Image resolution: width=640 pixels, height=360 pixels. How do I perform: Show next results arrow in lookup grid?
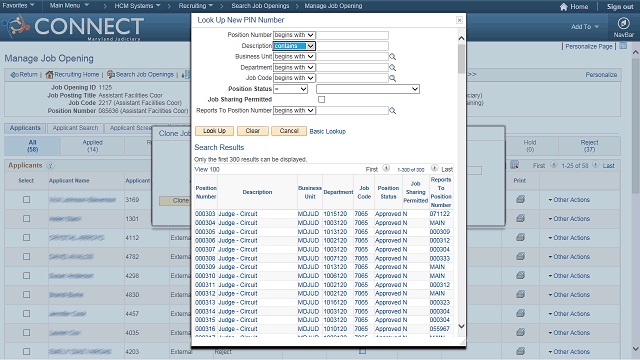pos(434,168)
